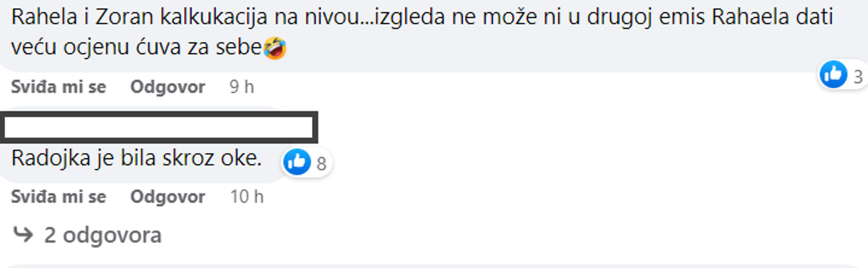Click the text 'Radojka je bila skroz oke.'
This screenshot has width=868, height=268.
(x=137, y=158)
